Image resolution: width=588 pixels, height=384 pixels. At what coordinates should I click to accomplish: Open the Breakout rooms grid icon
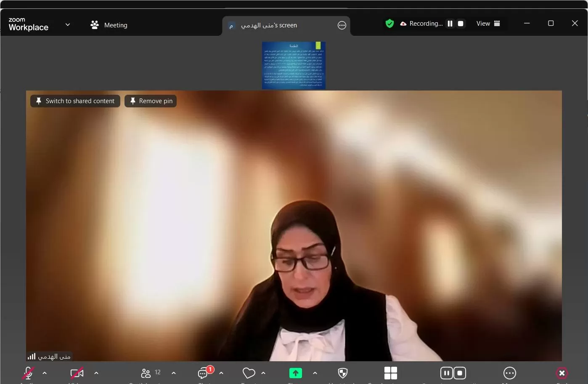click(390, 373)
